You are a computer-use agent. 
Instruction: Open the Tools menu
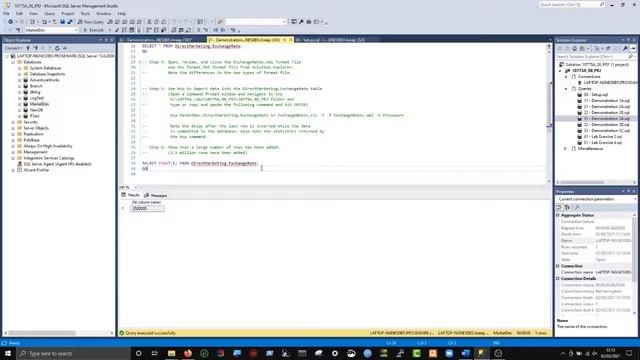pos(85,13)
